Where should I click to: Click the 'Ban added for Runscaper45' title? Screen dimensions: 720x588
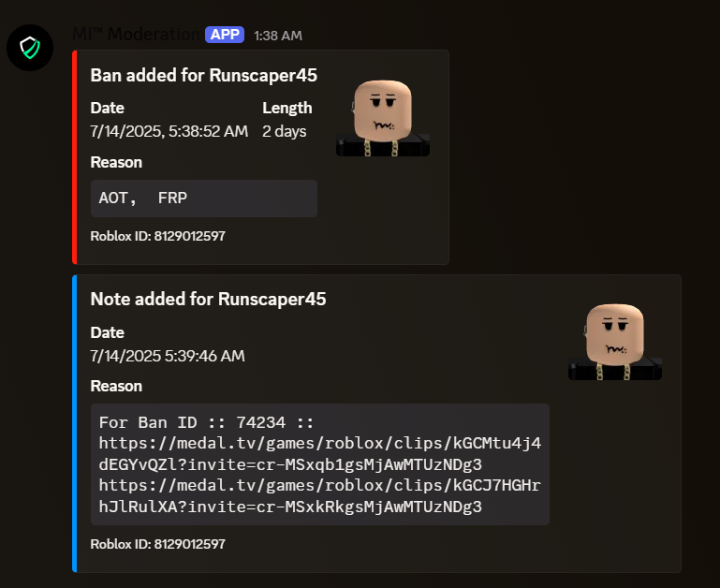pyautogui.click(x=203, y=75)
